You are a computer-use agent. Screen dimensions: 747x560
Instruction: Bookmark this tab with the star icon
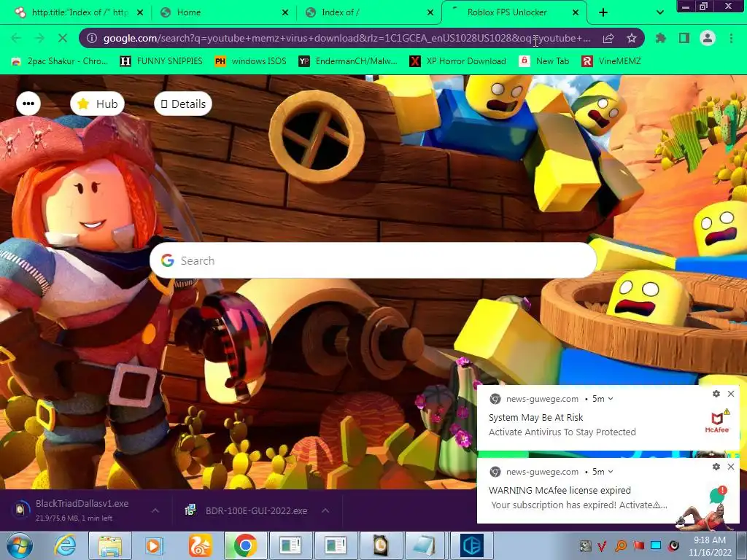[632, 38]
